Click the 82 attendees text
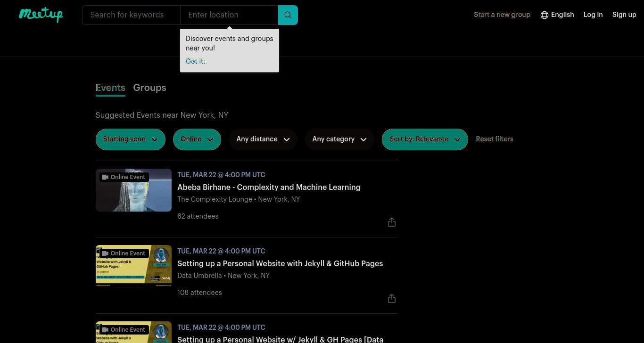The image size is (644, 343). click(198, 216)
